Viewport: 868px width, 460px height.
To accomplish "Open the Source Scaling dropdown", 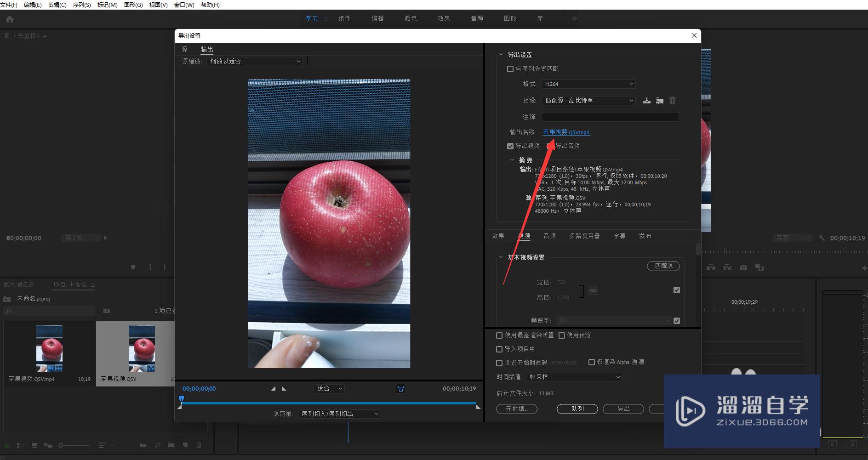I will [x=254, y=61].
